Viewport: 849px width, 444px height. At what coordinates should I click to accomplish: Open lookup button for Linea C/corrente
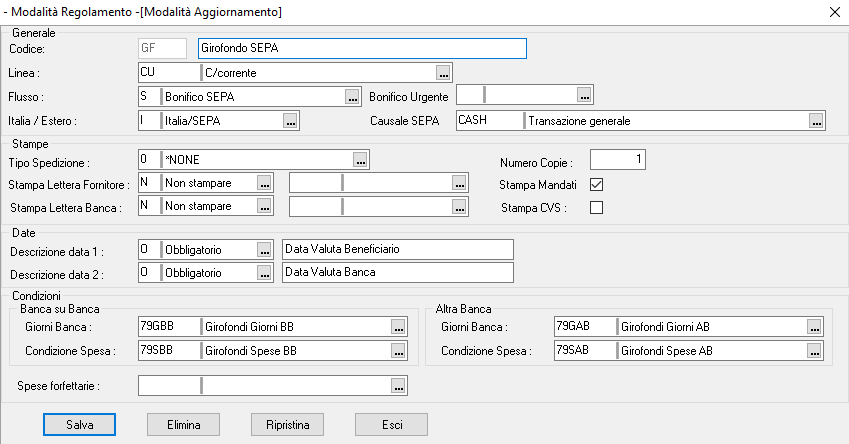pyautogui.click(x=442, y=72)
